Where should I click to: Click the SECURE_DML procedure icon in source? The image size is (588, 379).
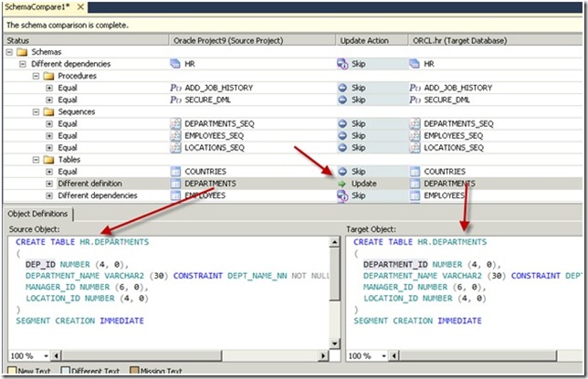176,100
